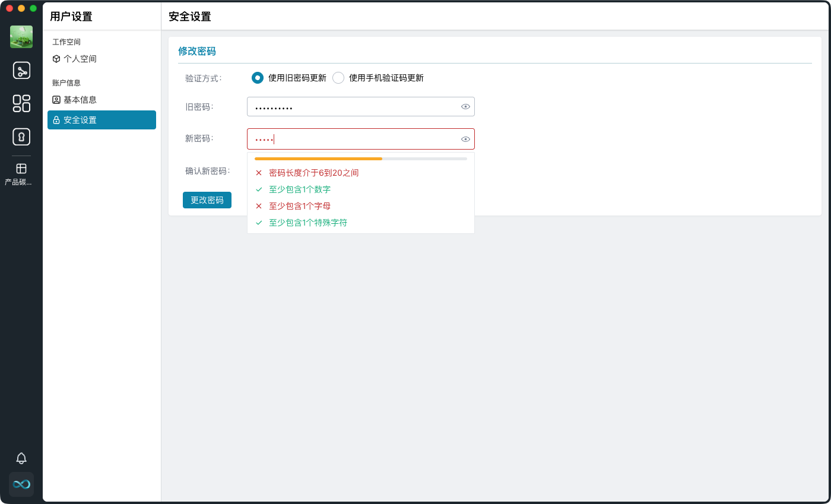Click the cube icon beside 个人空间
This screenshot has height=504, width=831.
pyautogui.click(x=56, y=59)
